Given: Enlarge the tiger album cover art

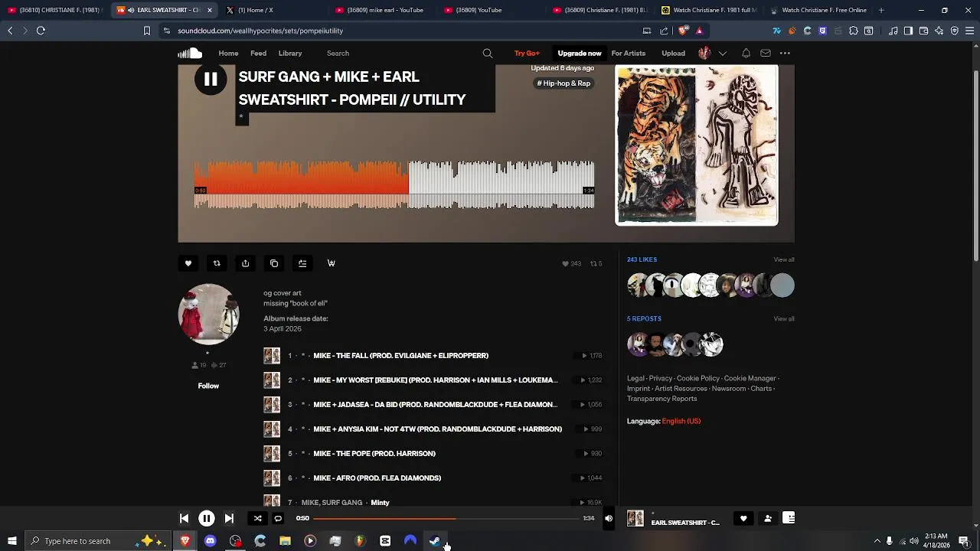Looking at the screenshot, I should tap(697, 145).
